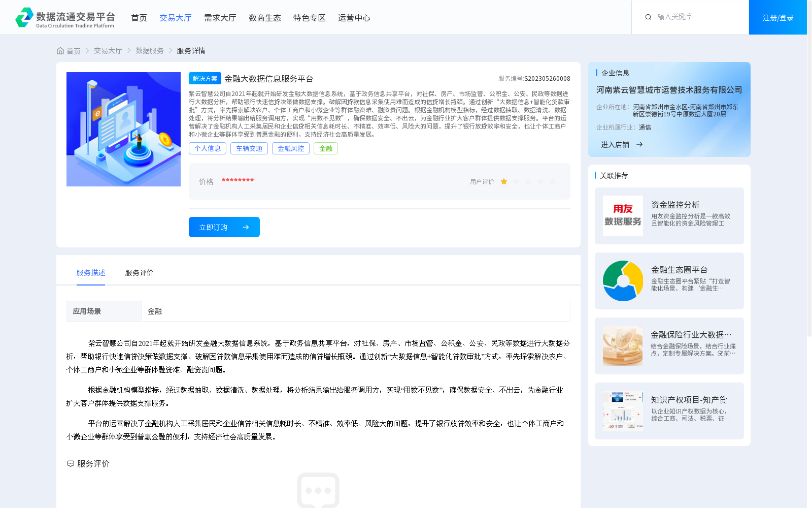
Task: Click the page vertical scrollbar
Action: 809,168
